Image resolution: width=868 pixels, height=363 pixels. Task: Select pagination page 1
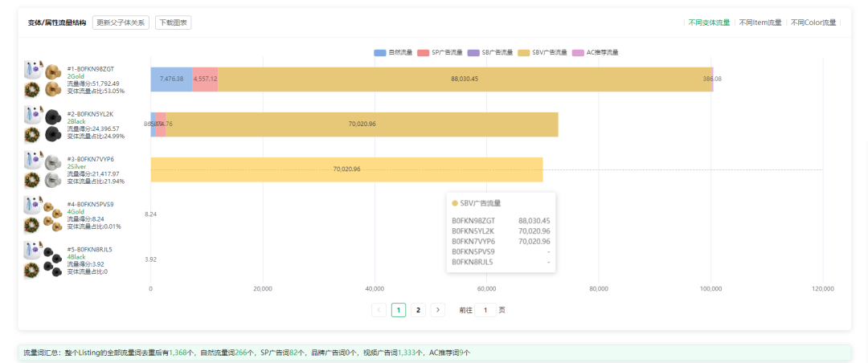click(399, 310)
